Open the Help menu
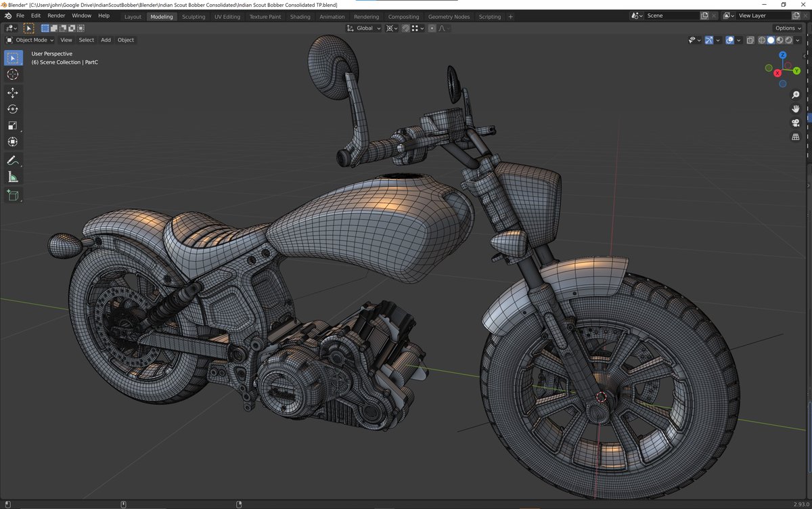Viewport: 812px width, 509px height. coord(104,16)
